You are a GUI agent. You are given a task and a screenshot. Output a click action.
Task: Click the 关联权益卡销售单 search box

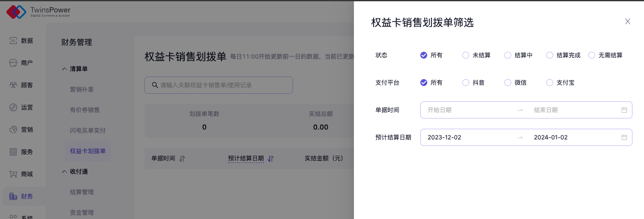click(219, 85)
